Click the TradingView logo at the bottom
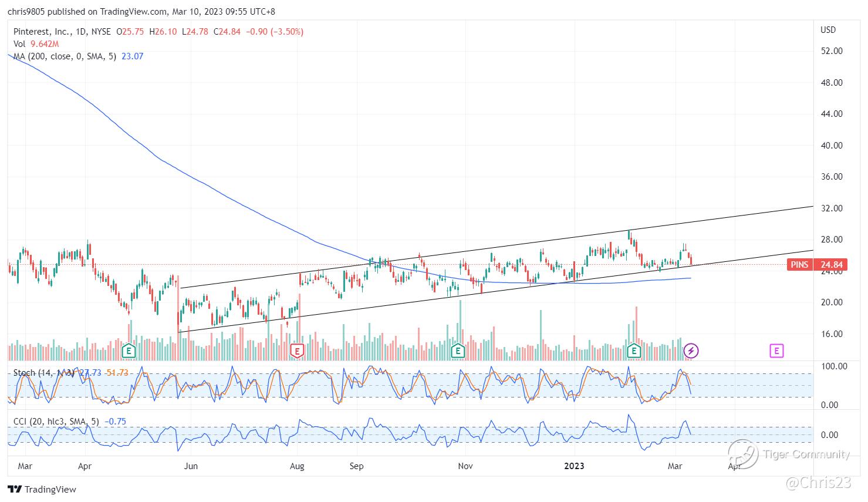Viewport: 868px width, 502px height. coord(42,489)
